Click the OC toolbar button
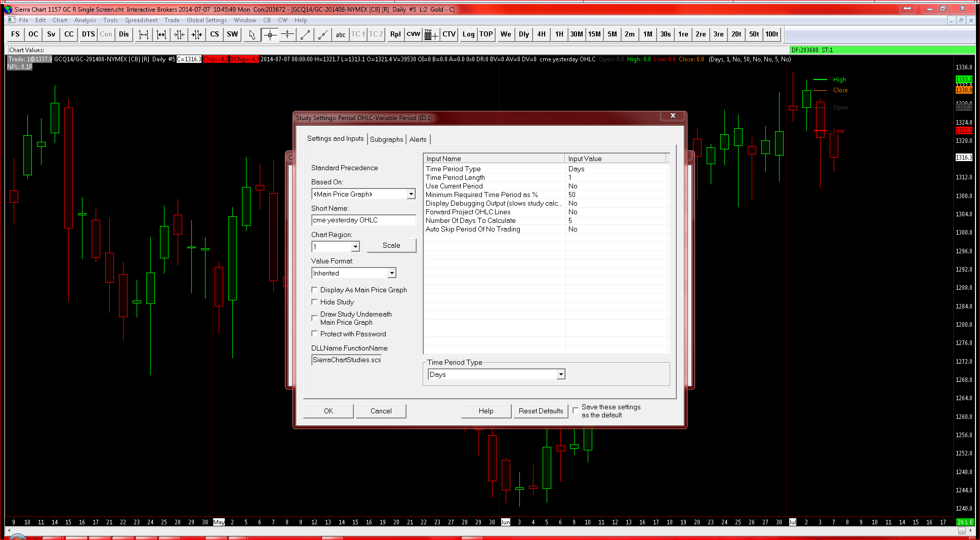980x540 pixels. 33,34
